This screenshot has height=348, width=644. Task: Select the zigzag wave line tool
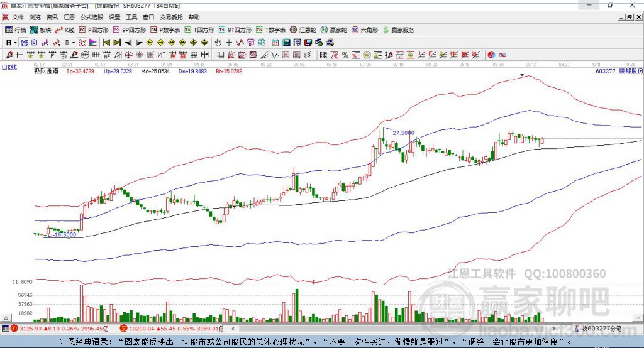pyautogui.click(x=275, y=55)
